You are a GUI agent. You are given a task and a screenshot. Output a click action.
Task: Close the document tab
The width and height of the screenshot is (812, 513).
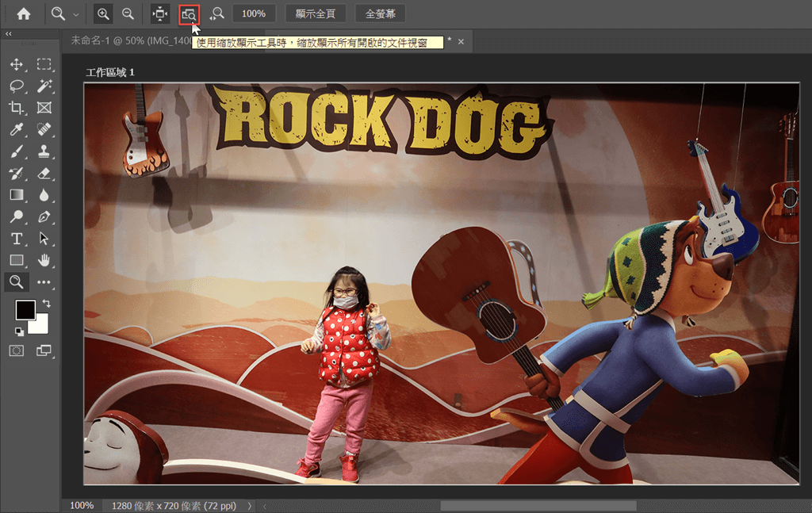point(461,41)
